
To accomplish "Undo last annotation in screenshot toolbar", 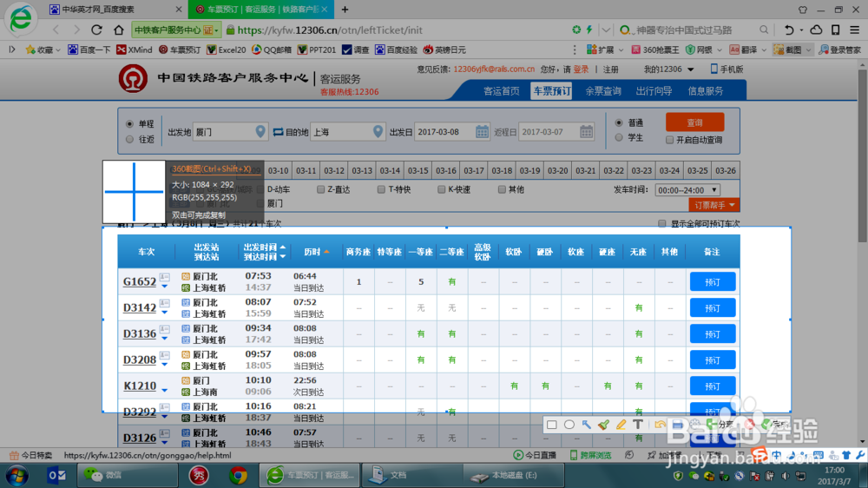I will coord(660,425).
